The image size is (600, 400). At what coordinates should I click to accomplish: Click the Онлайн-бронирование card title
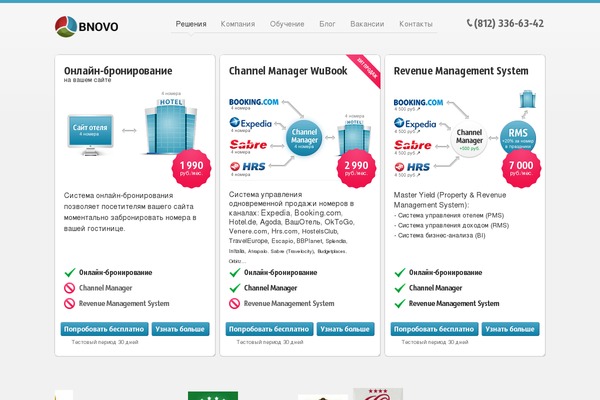[118, 71]
